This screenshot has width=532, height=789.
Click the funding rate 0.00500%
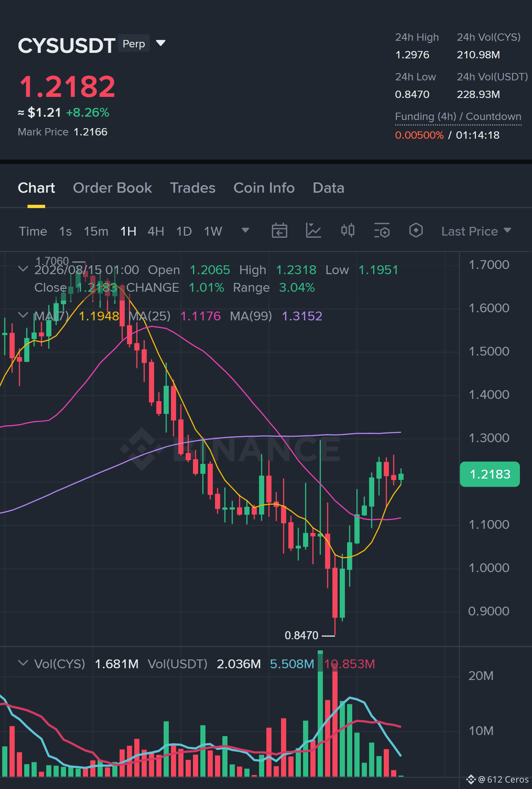pos(419,135)
